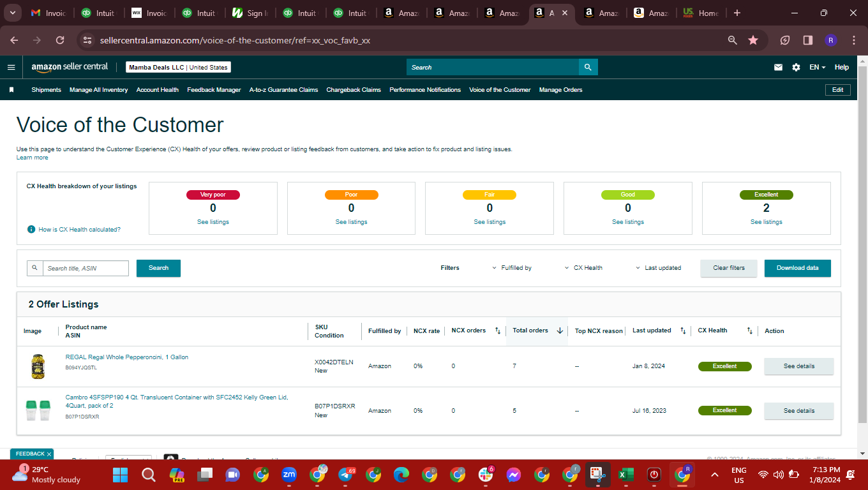Open Slack from the taskbar
868x490 pixels.
coord(486,475)
